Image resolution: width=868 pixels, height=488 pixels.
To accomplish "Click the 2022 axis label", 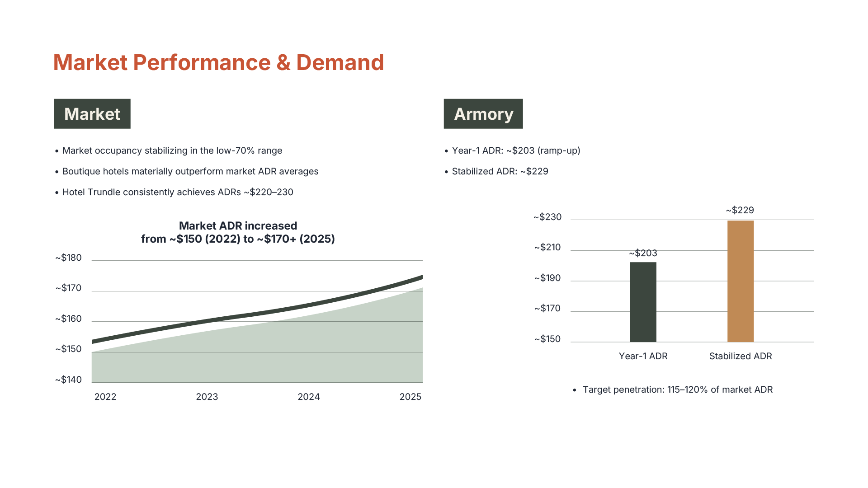I will 105,397.
